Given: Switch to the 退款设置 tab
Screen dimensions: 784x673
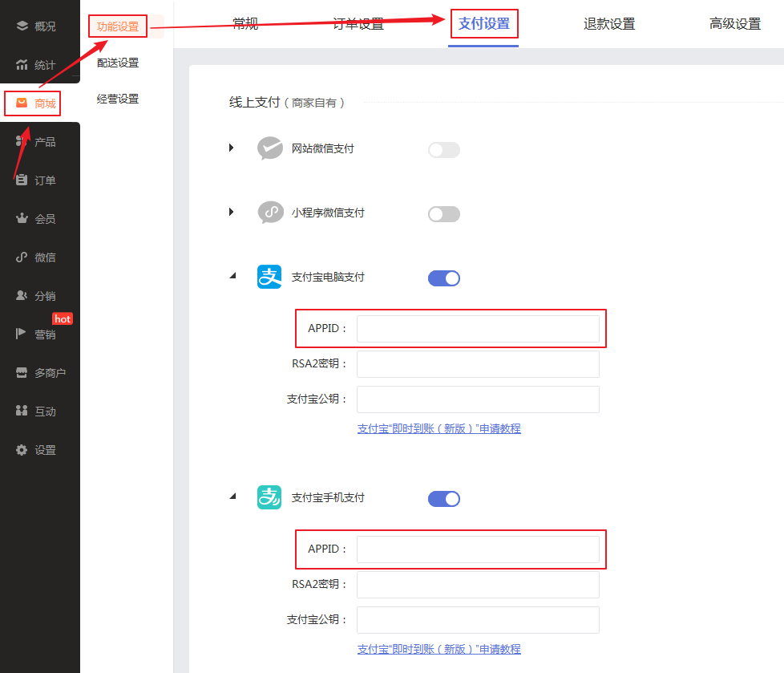Looking at the screenshot, I should point(608,24).
